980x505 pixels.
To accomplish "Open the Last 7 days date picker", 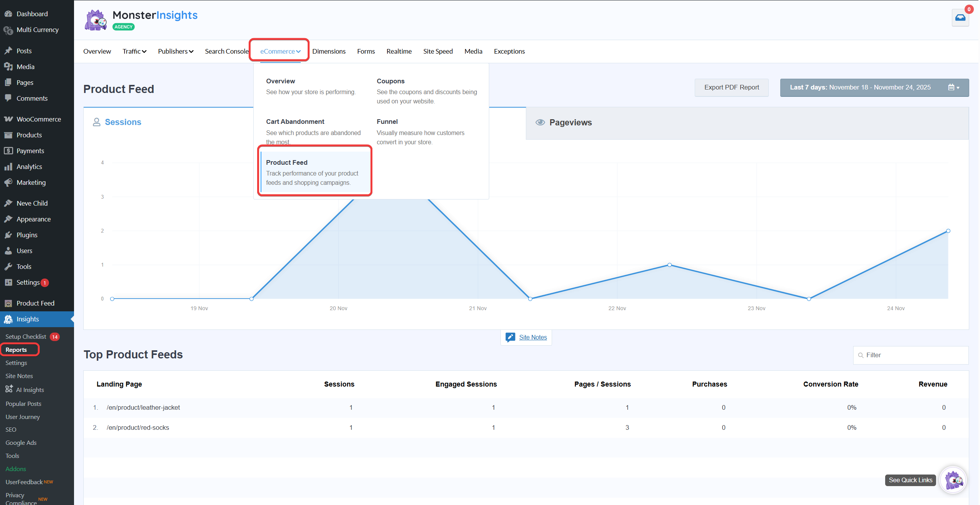I will [x=874, y=88].
